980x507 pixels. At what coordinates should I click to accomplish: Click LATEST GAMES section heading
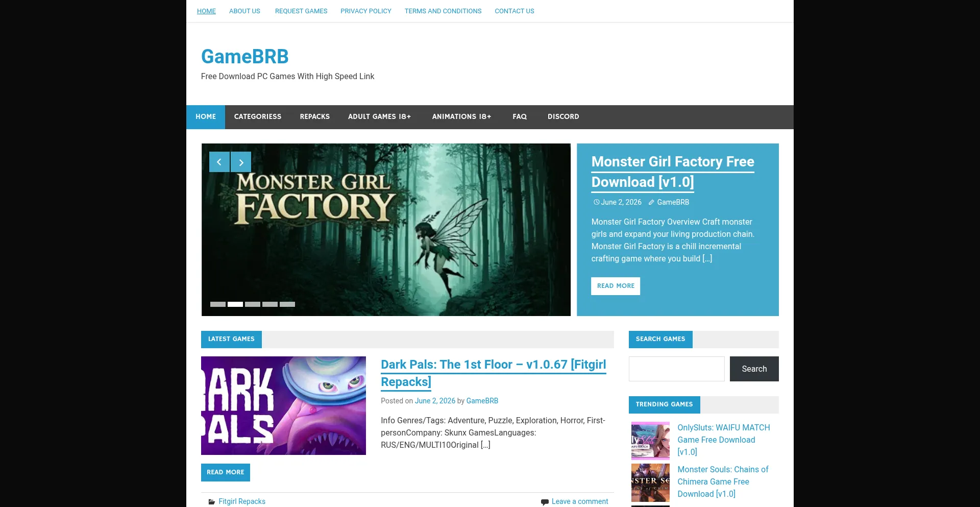click(231, 340)
